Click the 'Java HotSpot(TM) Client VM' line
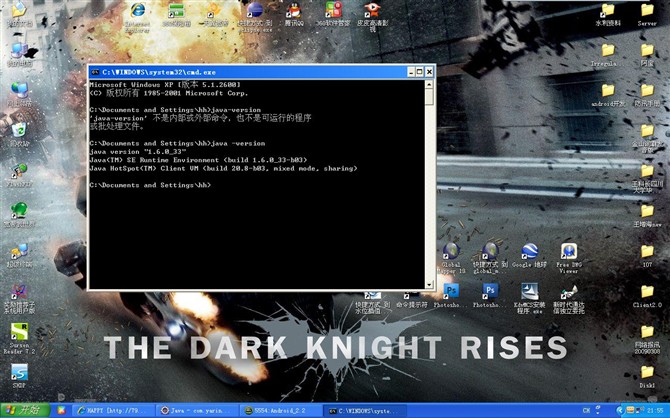This screenshot has height=418, width=670. click(x=223, y=168)
